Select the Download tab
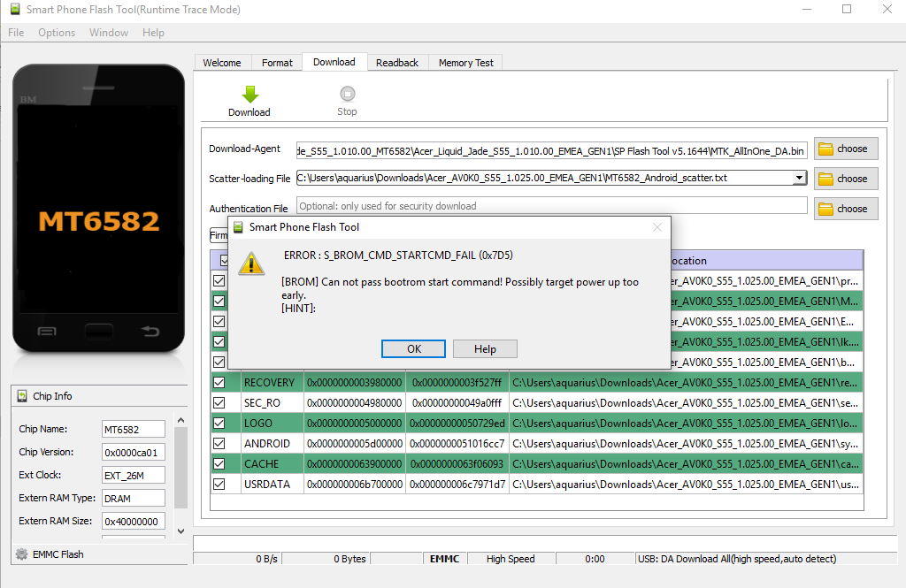Screen dimensions: 906x588 click(x=334, y=62)
